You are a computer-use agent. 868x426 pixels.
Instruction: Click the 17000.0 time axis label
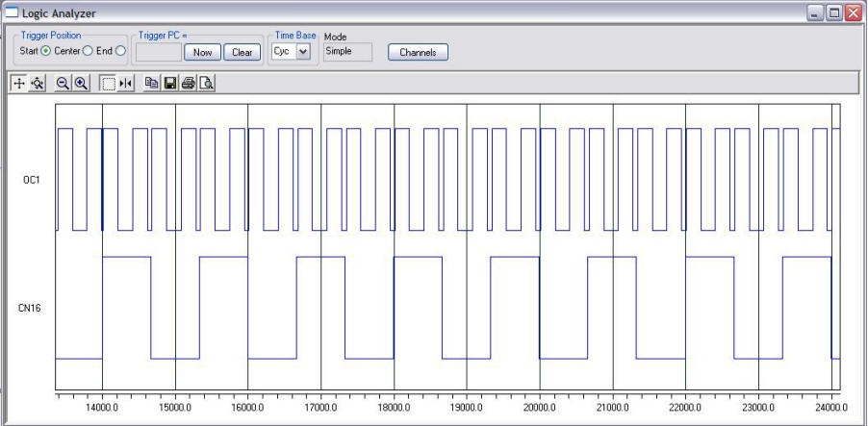pos(321,408)
